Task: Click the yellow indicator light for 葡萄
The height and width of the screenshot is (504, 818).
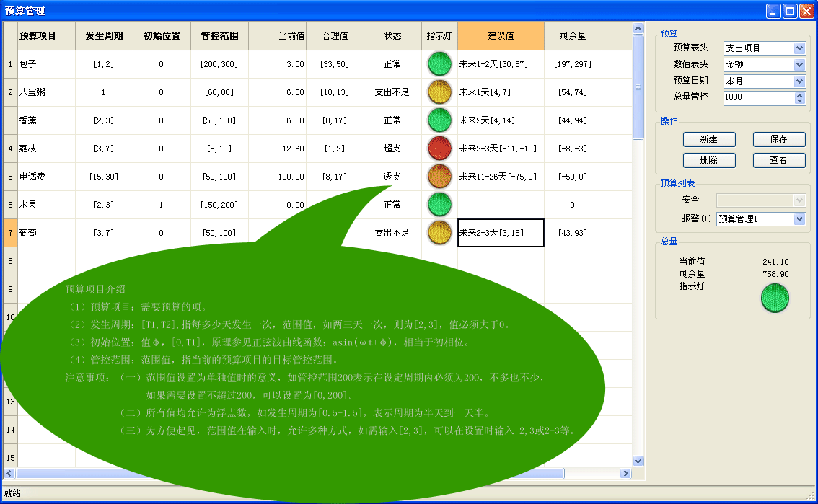Action: [439, 233]
